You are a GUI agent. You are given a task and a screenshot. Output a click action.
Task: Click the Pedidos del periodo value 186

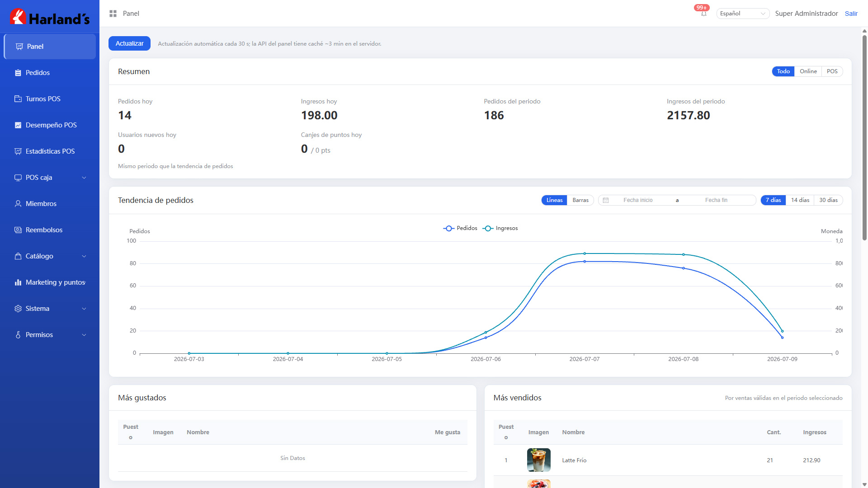tap(494, 116)
